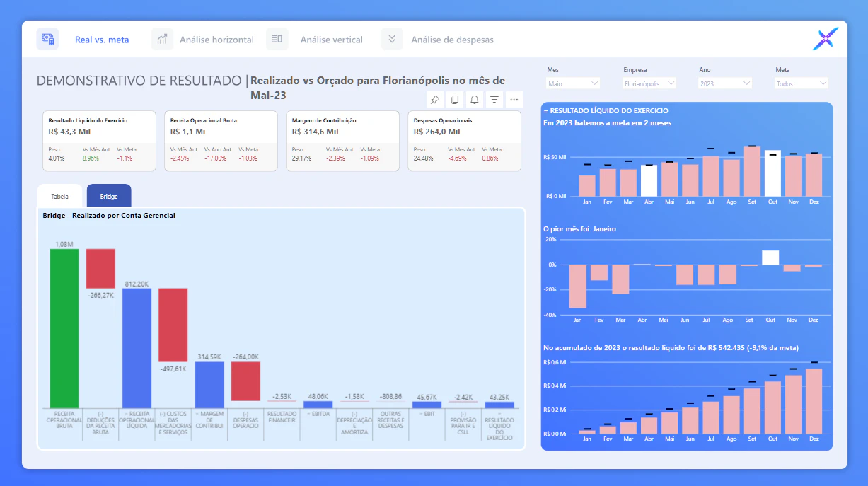868x486 pixels.
Task: Click the 8,96% Vs Mês Ant value
Action: pyautogui.click(x=91, y=158)
